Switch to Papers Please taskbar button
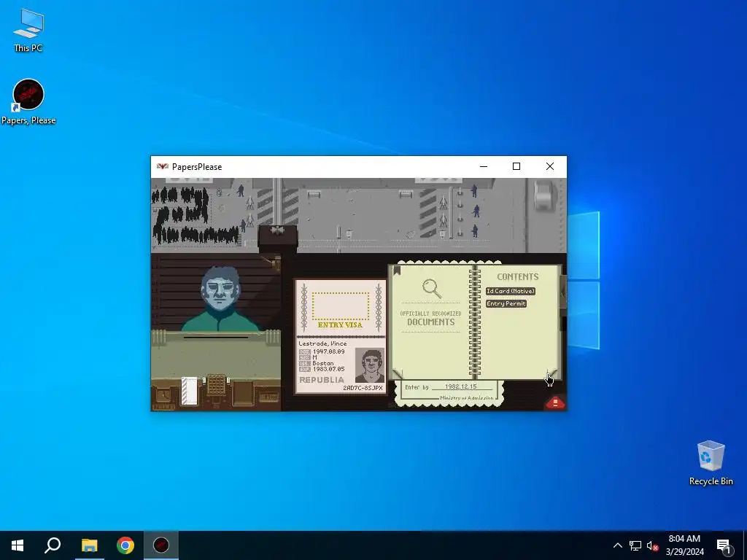 (161, 545)
